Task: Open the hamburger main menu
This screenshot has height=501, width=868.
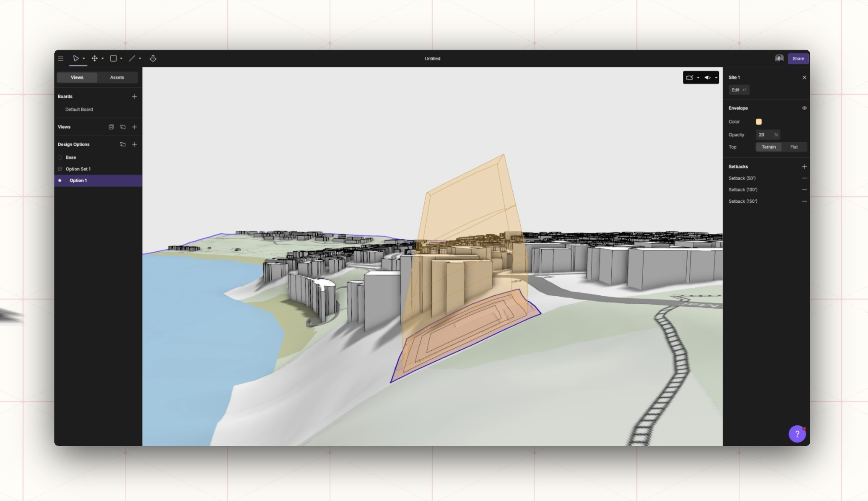Action: click(61, 58)
